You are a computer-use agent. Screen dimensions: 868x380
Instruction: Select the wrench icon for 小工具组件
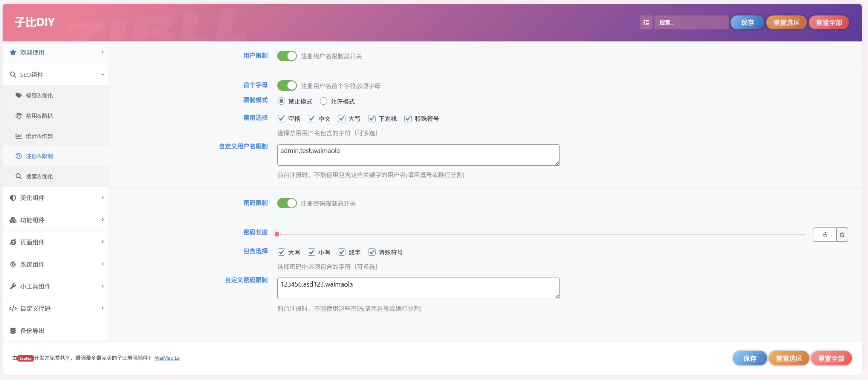pyautogui.click(x=12, y=286)
